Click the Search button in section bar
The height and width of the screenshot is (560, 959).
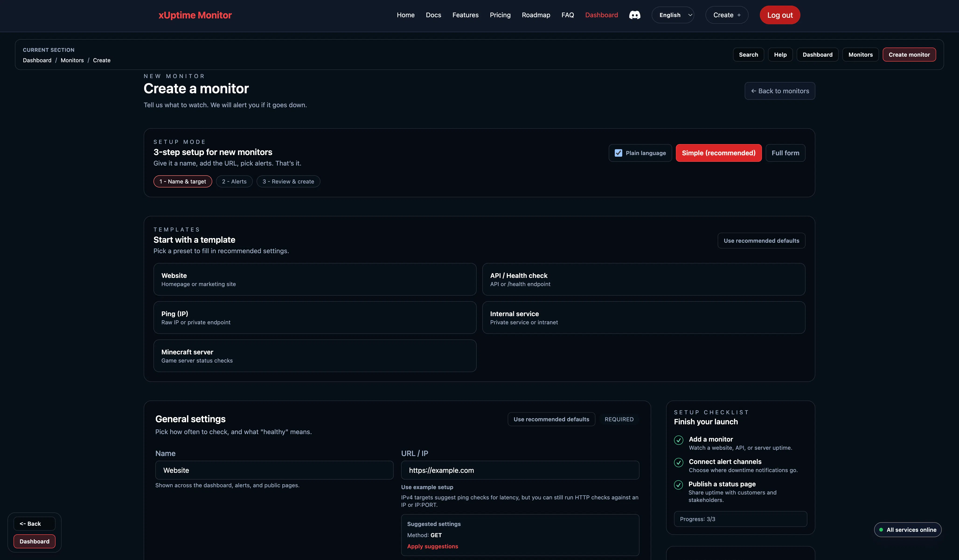(x=748, y=54)
